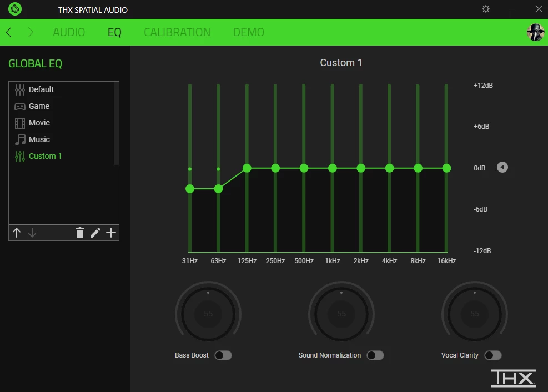Switch to the CALIBRATION tab
Image resolution: width=548 pixels, height=392 pixels.
tap(177, 32)
